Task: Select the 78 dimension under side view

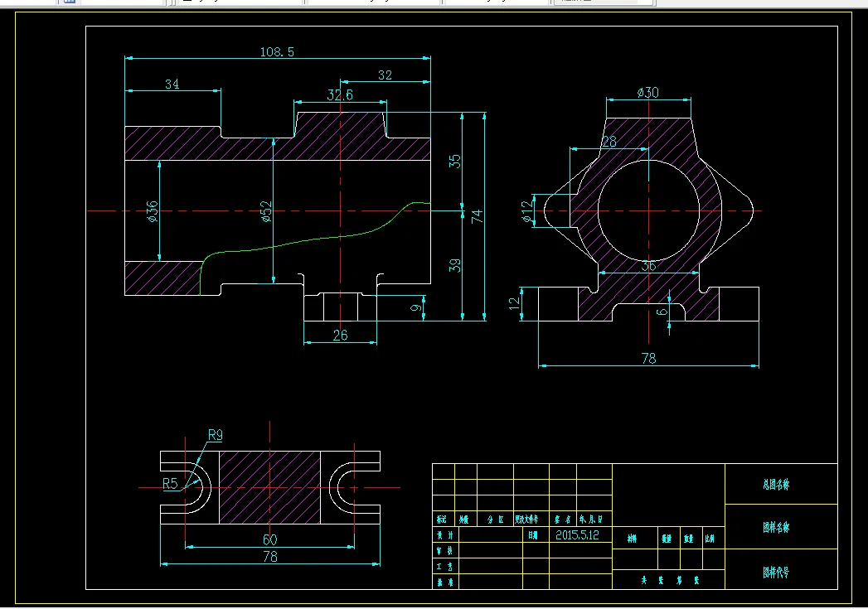Action: point(649,359)
